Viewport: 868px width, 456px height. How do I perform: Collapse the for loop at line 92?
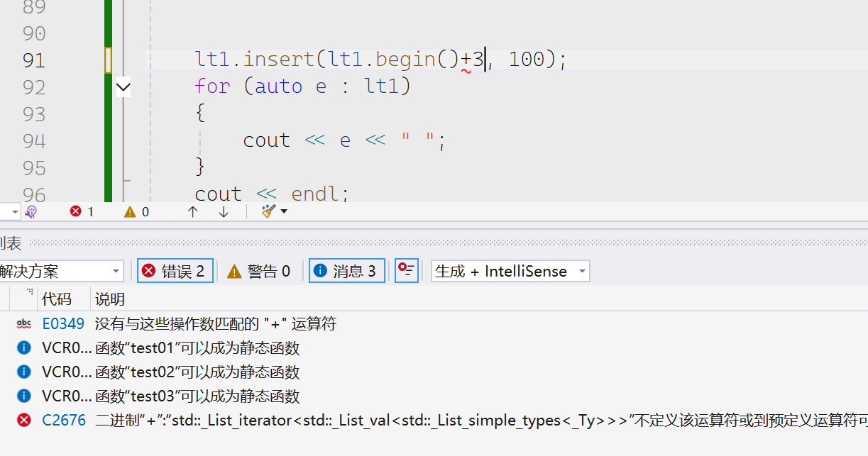click(x=123, y=87)
